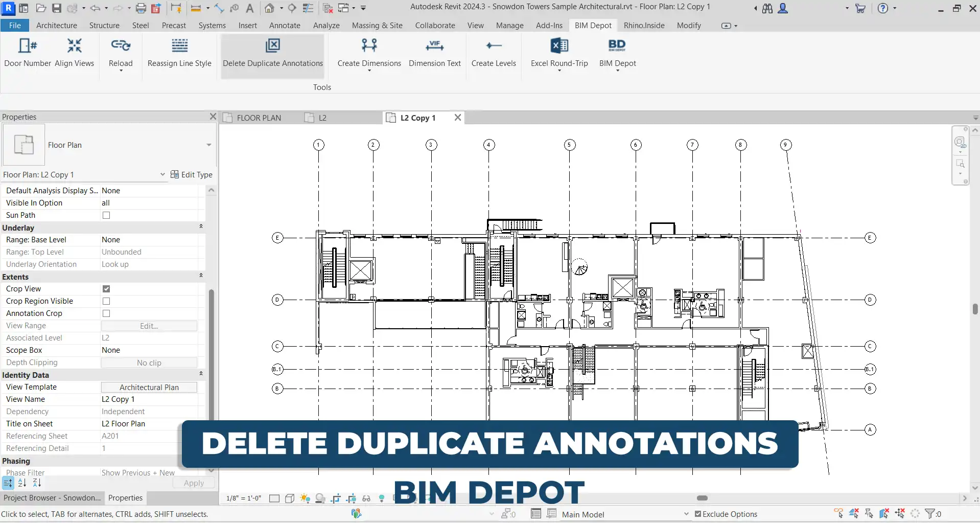Click Close Inactive Views icon
Image resolution: width=980 pixels, height=523 pixels.
[329, 8]
